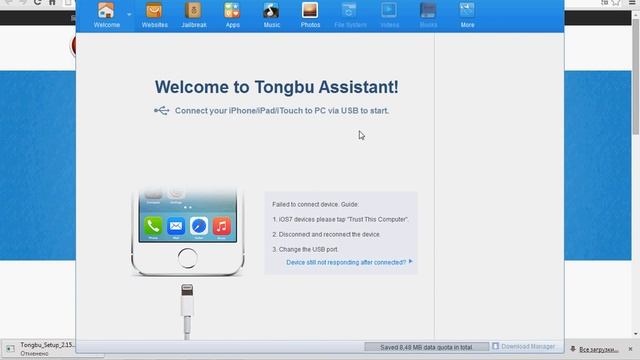Click 'Disconnect and reconnect the device' step
This screenshot has width=640, height=360.
point(326,234)
